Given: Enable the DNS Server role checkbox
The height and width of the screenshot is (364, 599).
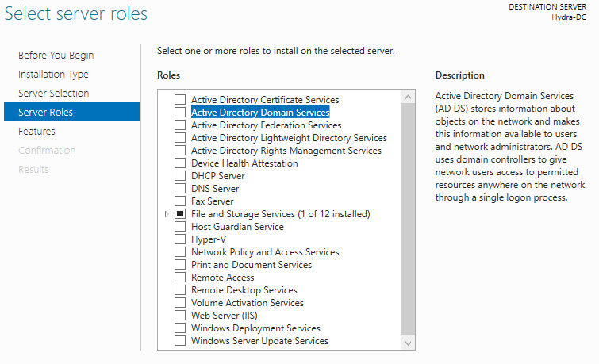Looking at the screenshot, I should pos(180,188).
